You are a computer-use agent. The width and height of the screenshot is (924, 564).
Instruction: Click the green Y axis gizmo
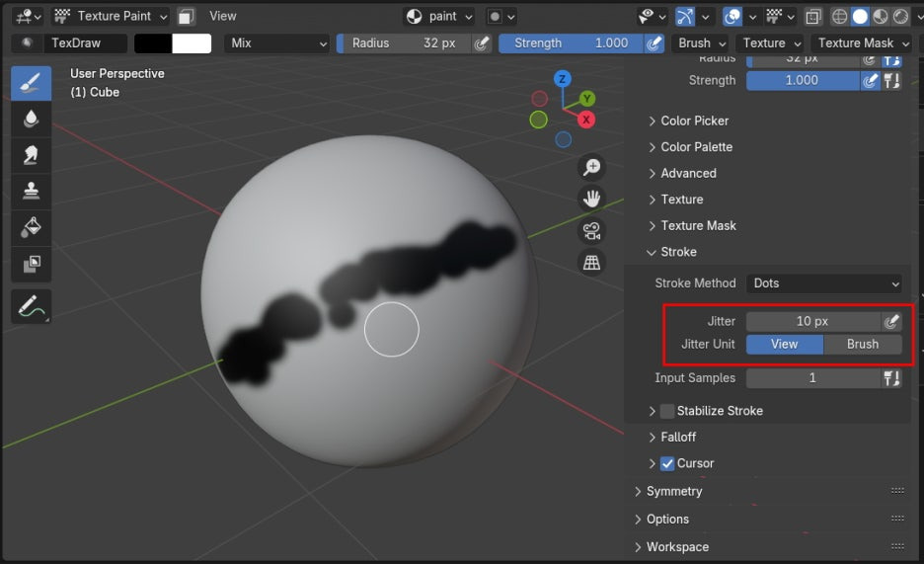(587, 99)
